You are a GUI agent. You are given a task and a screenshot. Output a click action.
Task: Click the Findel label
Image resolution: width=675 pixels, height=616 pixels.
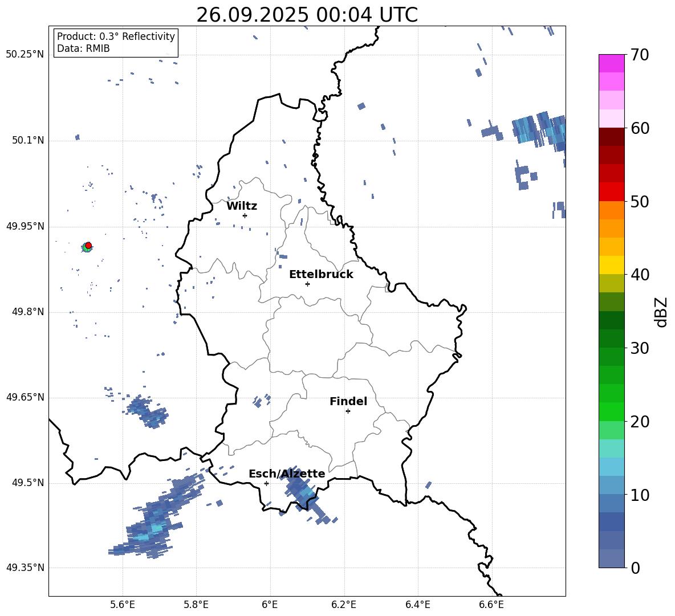pos(348,401)
